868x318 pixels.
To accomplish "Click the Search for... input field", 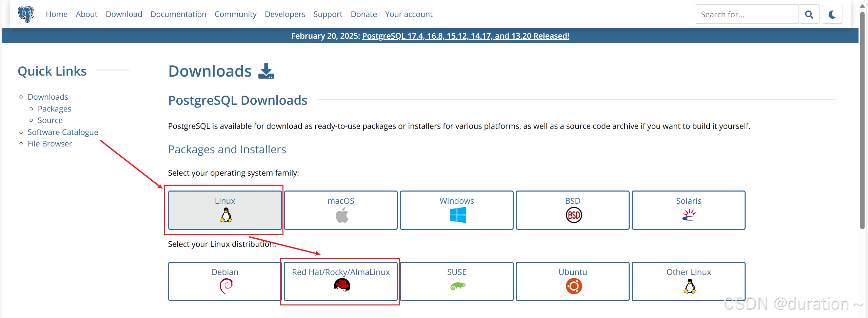I will 747,14.
